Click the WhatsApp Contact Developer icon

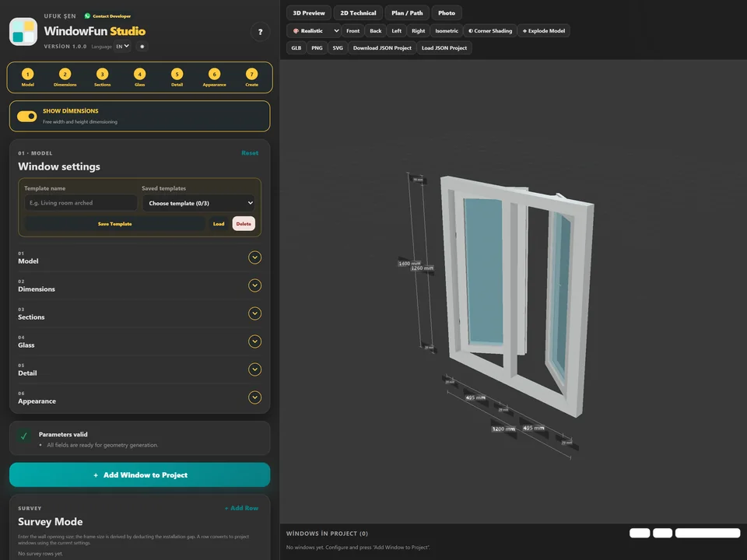87,16
